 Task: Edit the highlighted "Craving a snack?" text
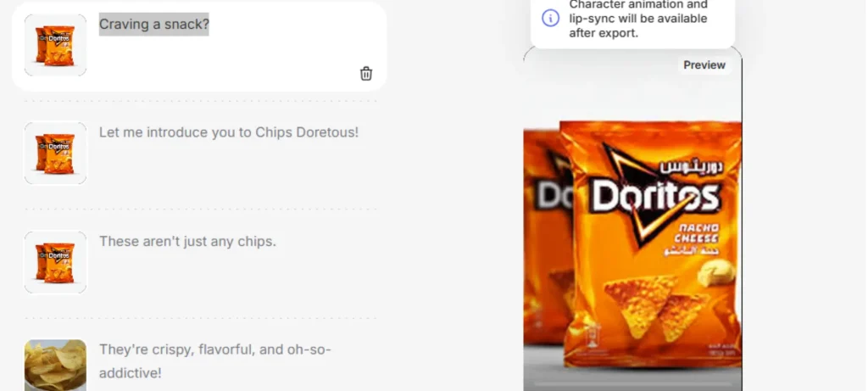pyautogui.click(x=154, y=25)
